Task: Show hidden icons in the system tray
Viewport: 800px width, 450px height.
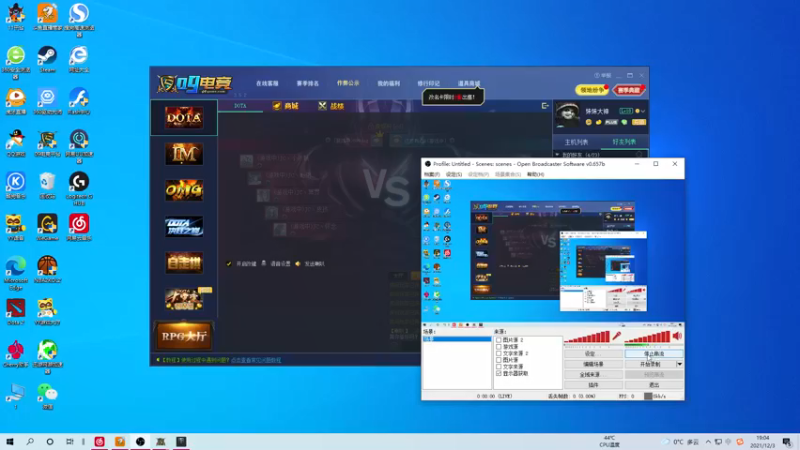Action: (708, 442)
